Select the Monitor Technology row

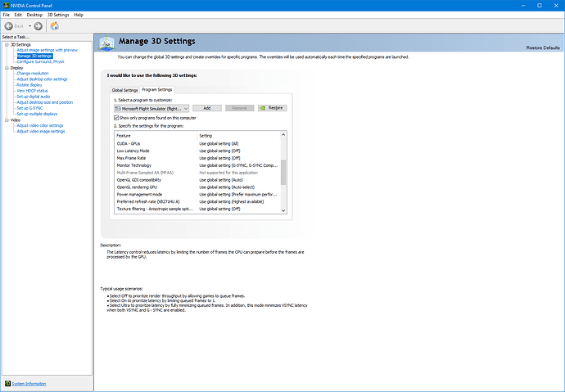pyautogui.click(x=197, y=165)
